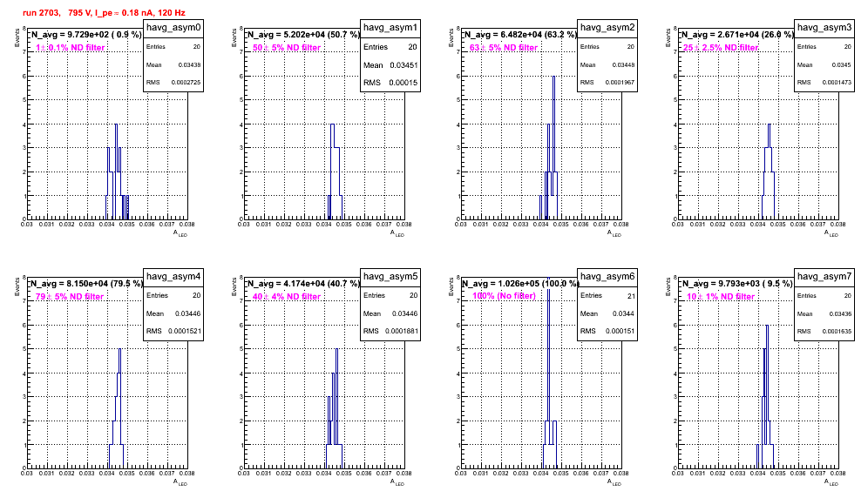Screen dimensions: 868x498
Task: Pick the magenta 50± 5% ND filter label
Action: coord(287,48)
